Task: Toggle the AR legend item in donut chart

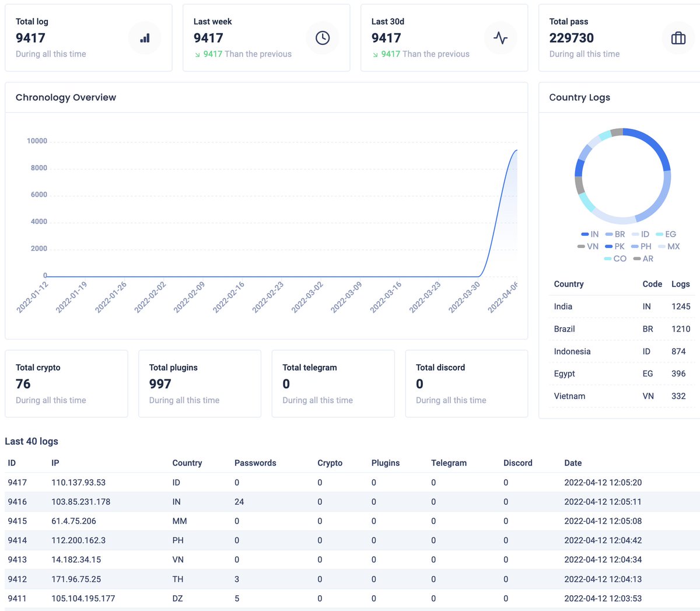Action: pyautogui.click(x=643, y=259)
